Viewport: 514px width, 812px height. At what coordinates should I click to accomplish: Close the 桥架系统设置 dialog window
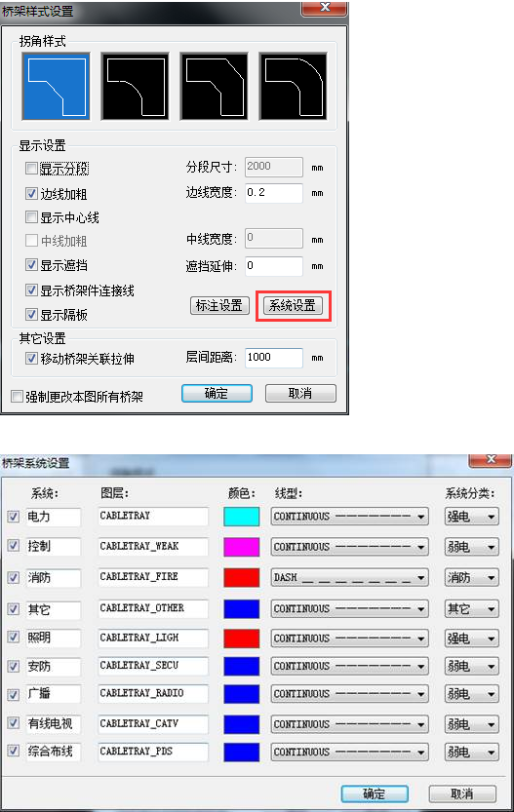[x=491, y=460]
